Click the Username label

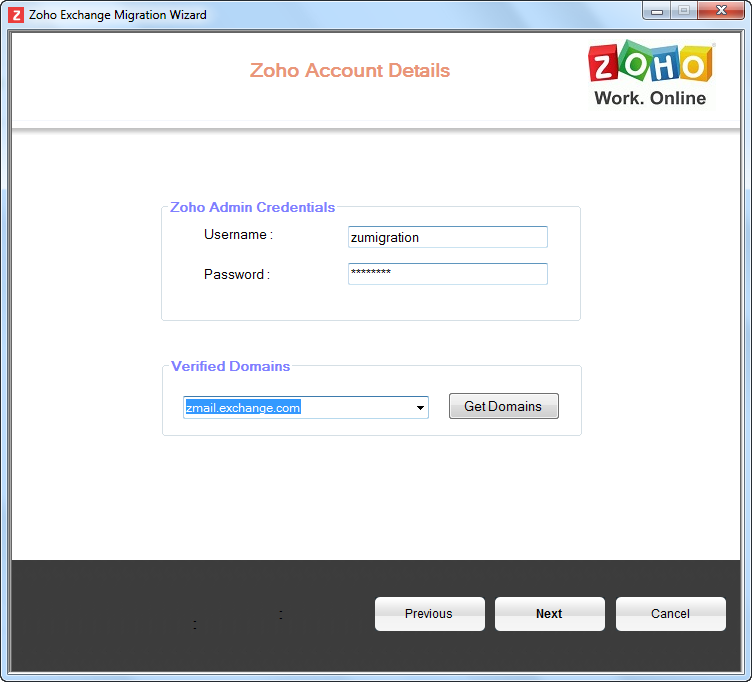coord(238,235)
